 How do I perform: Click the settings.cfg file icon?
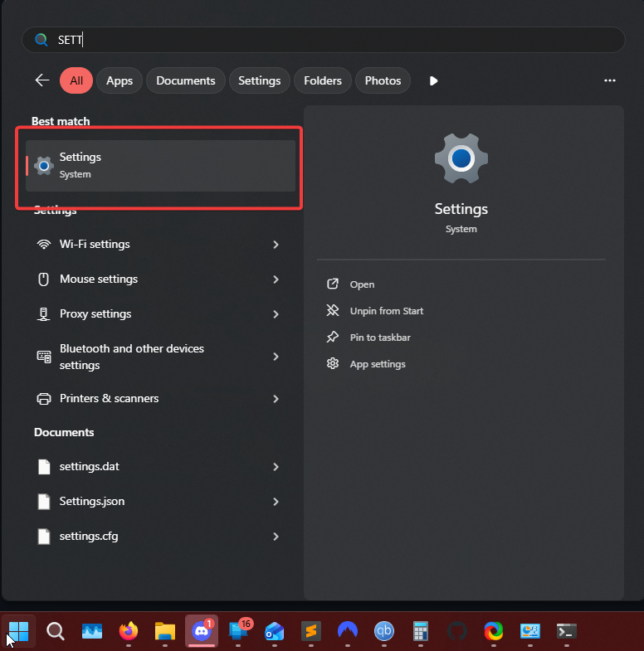pyautogui.click(x=44, y=537)
